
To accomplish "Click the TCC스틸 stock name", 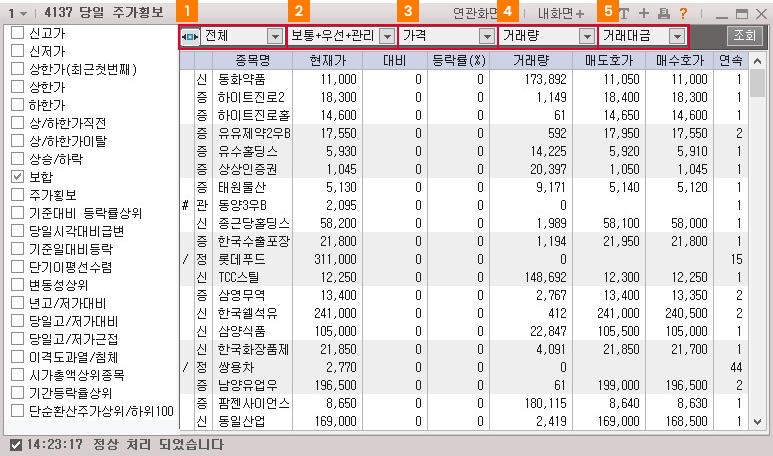I will coord(238,277).
